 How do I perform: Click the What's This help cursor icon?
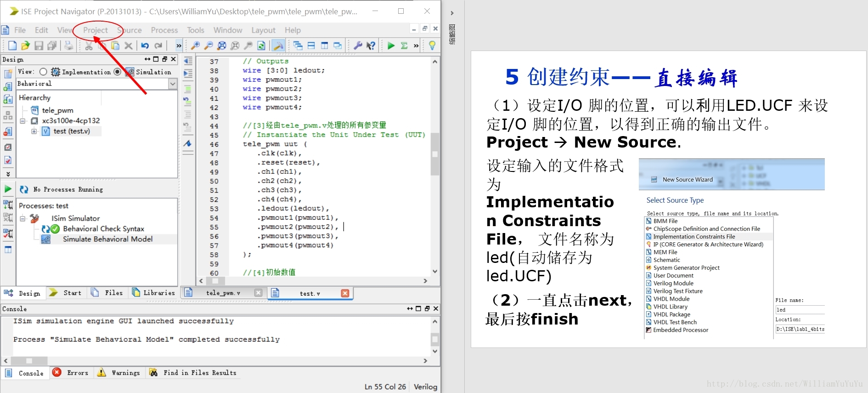coord(371,46)
